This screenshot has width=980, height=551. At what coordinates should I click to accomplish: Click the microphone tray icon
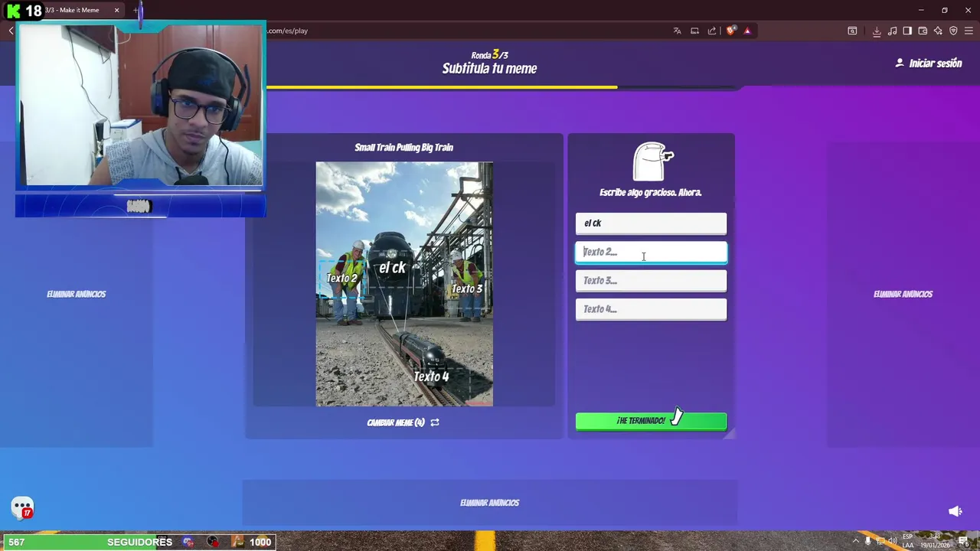click(868, 541)
